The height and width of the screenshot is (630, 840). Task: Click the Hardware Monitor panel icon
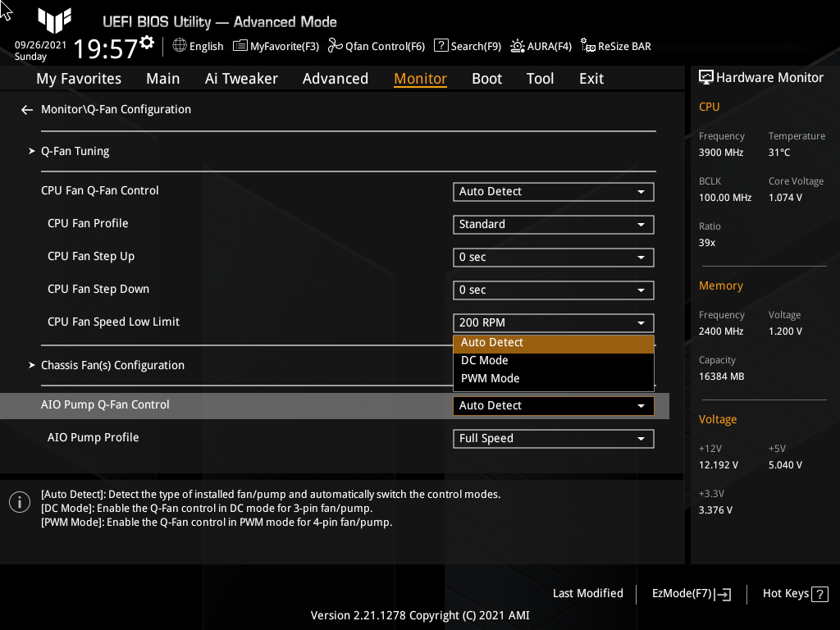tap(706, 76)
